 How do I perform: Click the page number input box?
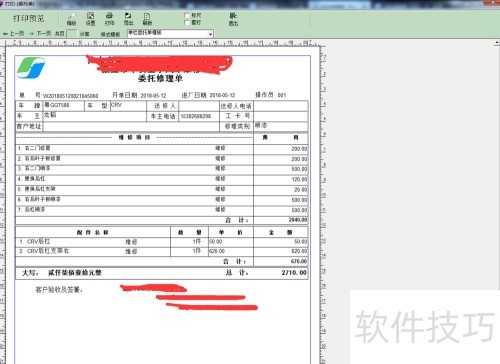click(71, 34)
